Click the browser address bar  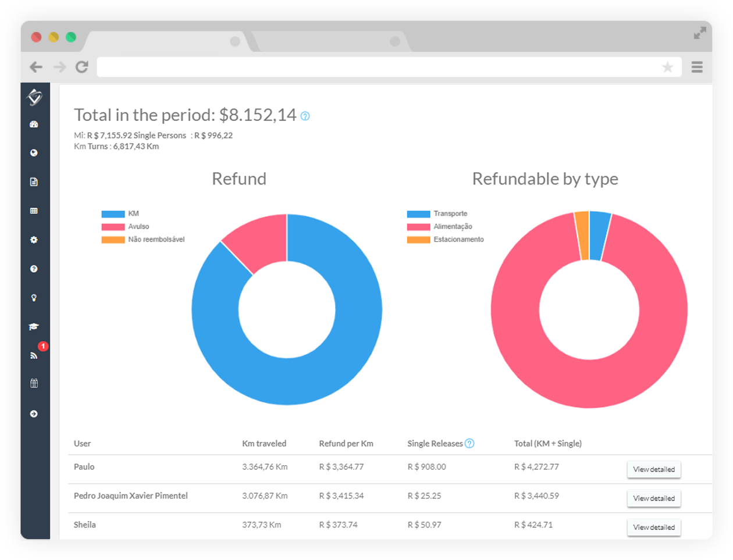(x=378, y=67)
